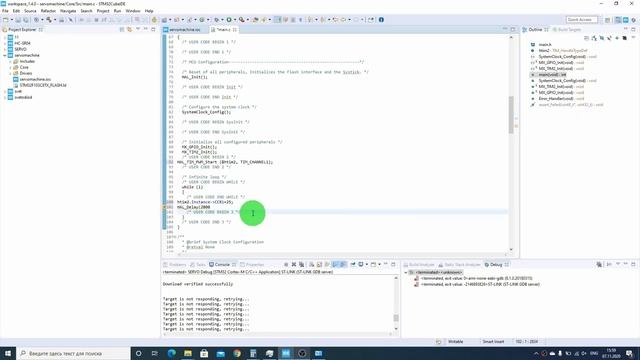Open the Static Stack Analyzer tab
Image resolution: width=640 pixels, height=360 pixels.
click(460, 264)
